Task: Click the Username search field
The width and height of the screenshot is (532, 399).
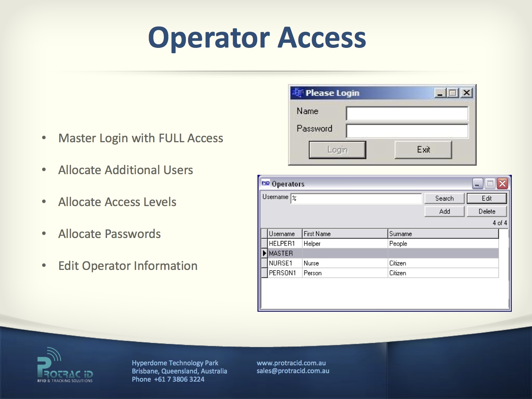Action: [356, 198]
